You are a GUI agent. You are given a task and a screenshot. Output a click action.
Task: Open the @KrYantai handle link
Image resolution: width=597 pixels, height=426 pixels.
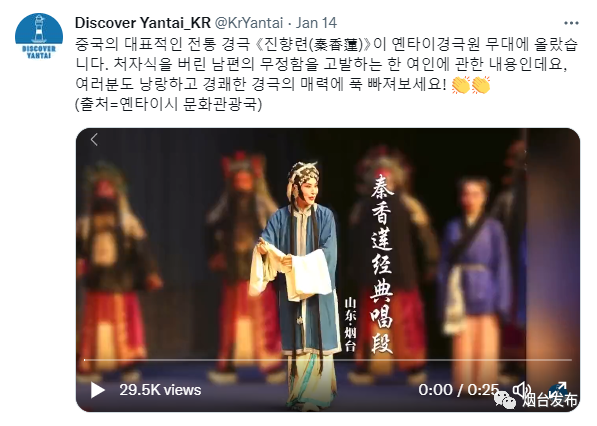249,23
